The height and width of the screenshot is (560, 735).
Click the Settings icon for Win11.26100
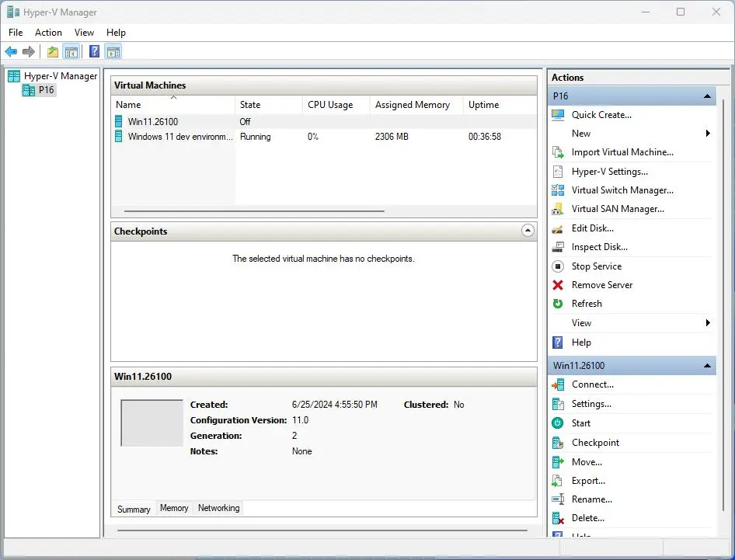(558, 404)
